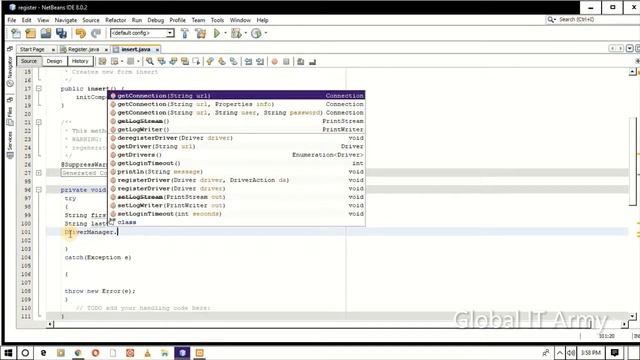Select getConnection(String url) completion item
Viewport: 640px width, 360px height.
point(236,96)
